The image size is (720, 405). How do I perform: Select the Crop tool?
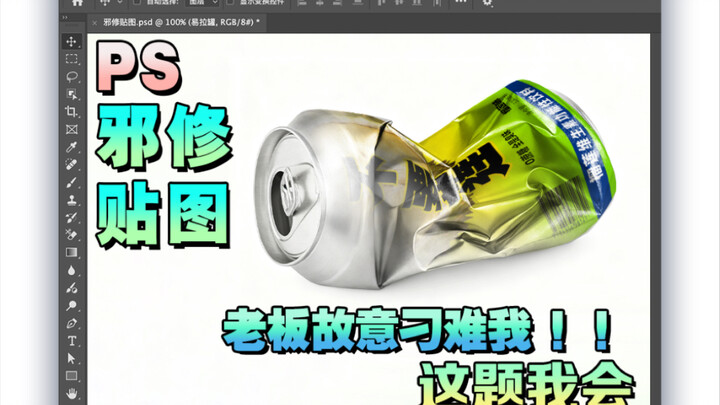point(71,112)
